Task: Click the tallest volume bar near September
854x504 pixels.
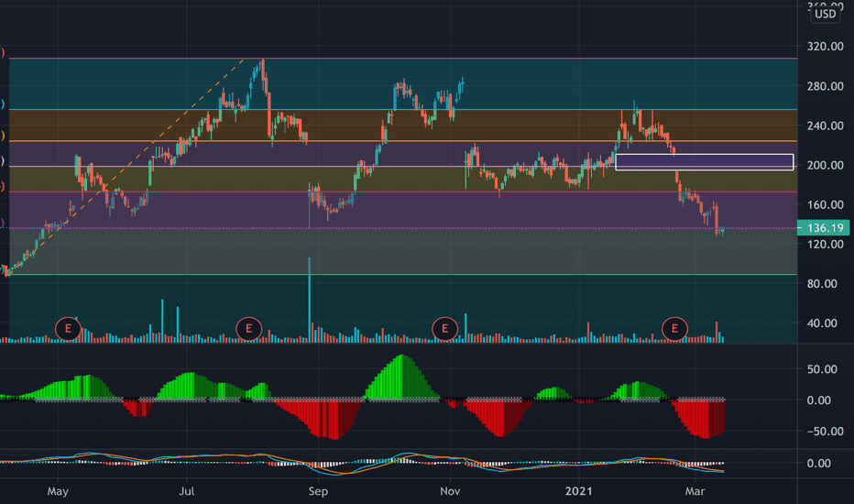Action: [x=310, y=300]
